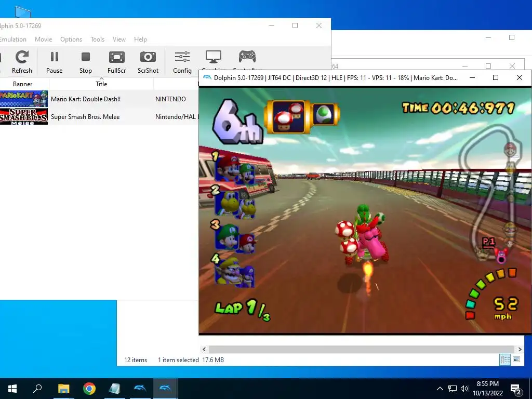This screenshot has width=532, height=399.
Task: Open the View menu
Action: coord(119,39)
